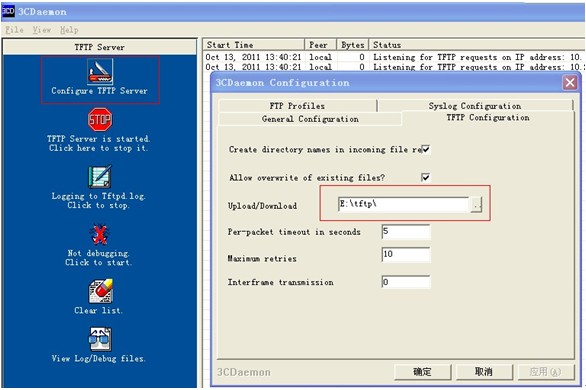The height and width of the screenshot is (390, 586).
Task: Switch to the FTP Profiles tab
Action: click(297, 106)
